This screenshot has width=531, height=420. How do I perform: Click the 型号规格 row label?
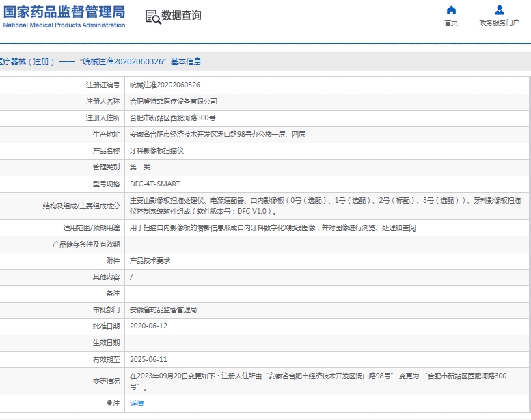107,184
